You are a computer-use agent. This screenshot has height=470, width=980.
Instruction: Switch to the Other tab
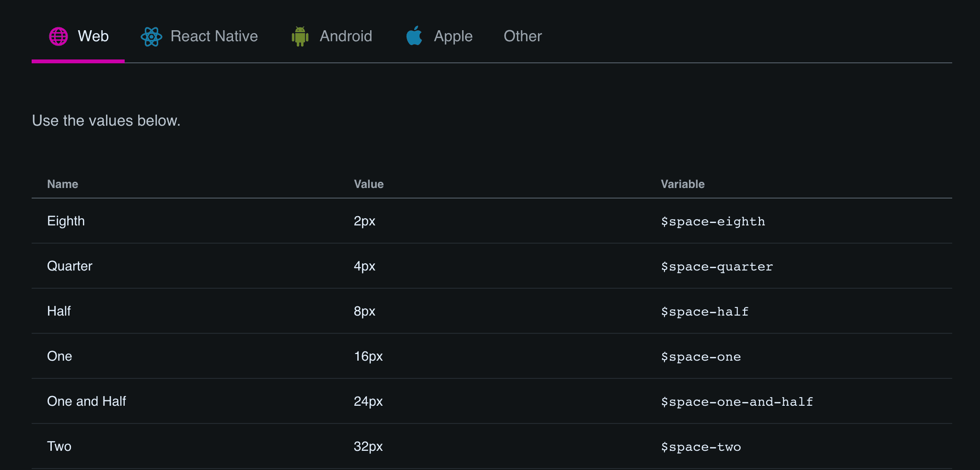click(x=523, y=36)
